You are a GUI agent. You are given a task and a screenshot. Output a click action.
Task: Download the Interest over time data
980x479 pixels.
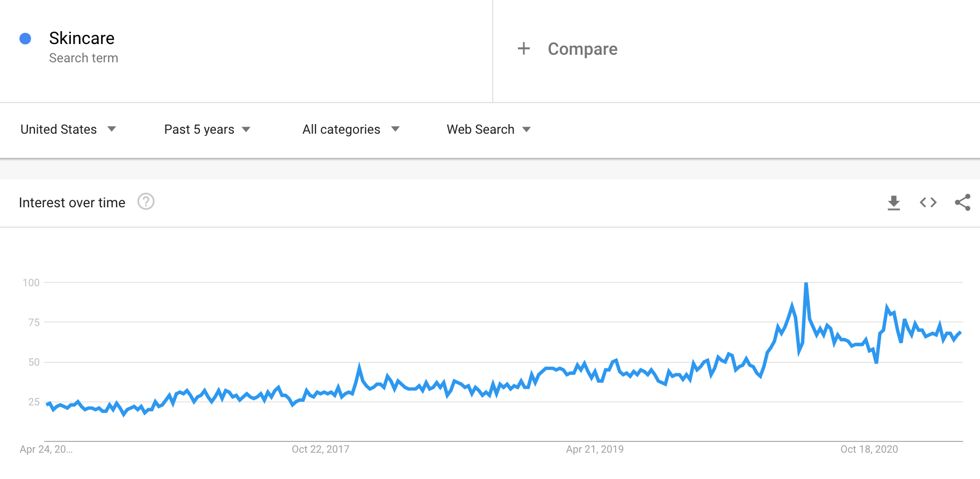tap(893, 202)
